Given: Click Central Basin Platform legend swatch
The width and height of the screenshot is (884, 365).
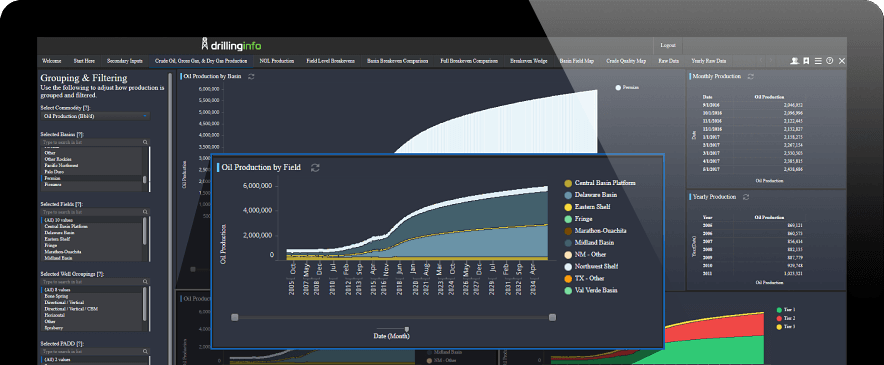Looking at the screenshot, I should pyautogui.click(x=568, y=183).
